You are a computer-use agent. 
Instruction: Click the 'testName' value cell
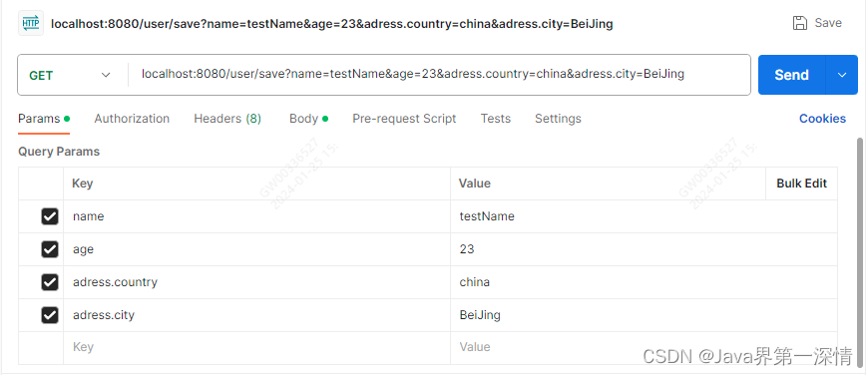tap(644, 216)
